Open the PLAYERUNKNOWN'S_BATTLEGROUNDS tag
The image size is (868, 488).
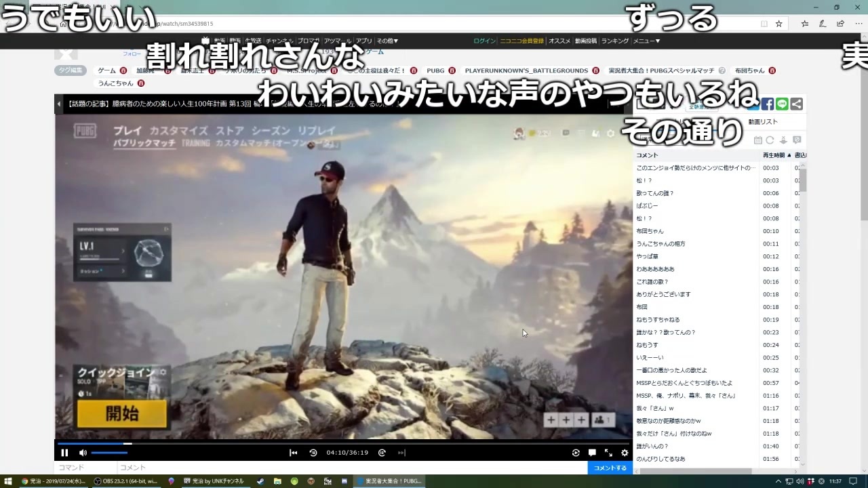(x=526, y=70)
